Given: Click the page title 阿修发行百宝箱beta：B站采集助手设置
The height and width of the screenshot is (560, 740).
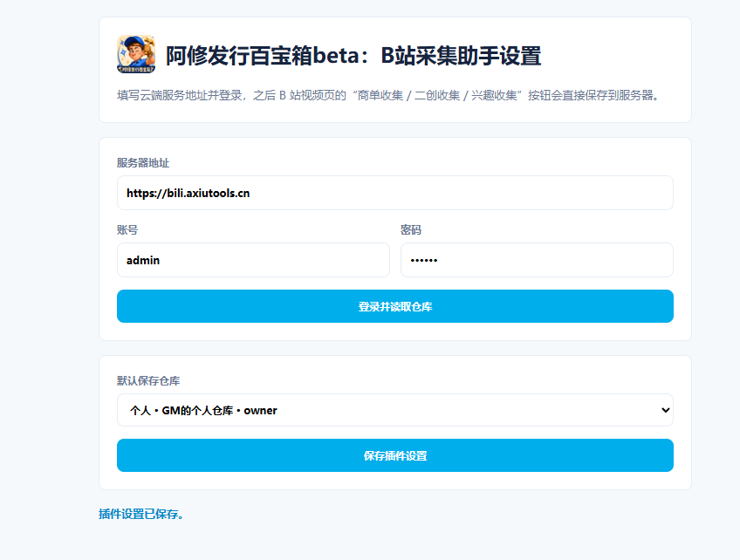Looking at the screenshot, I should click(353, 56).
